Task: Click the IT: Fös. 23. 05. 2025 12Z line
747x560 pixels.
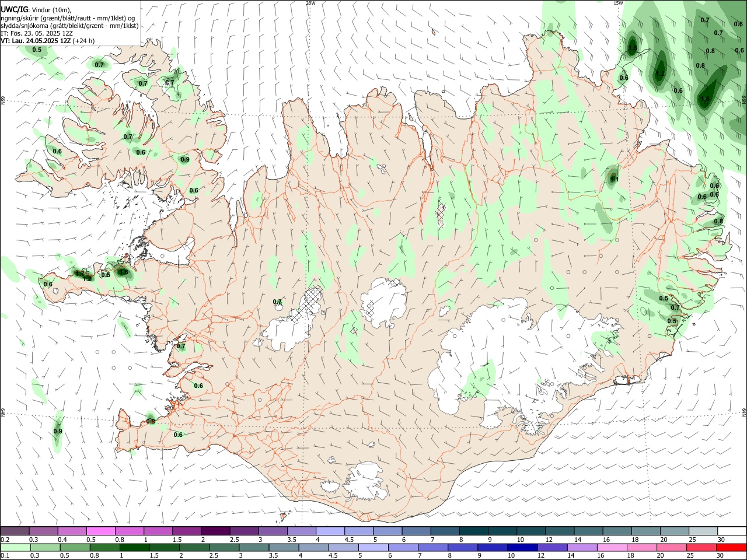Action: pos(37,33)
